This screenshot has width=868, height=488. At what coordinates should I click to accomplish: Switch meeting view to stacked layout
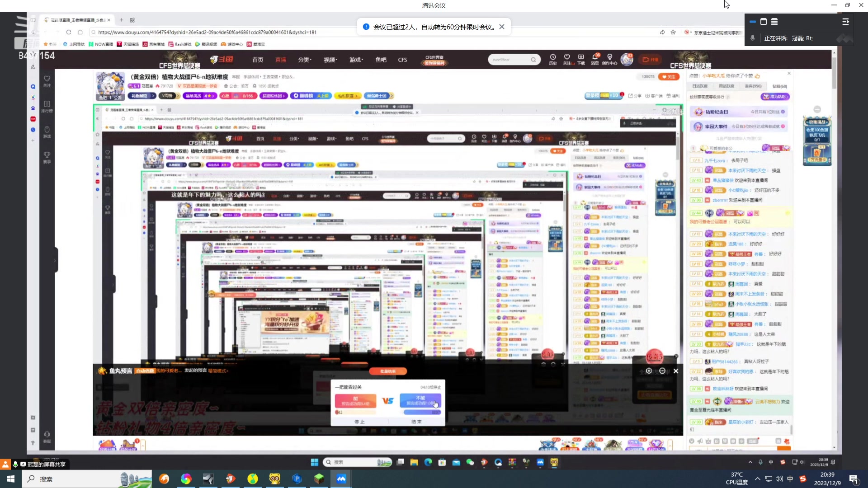pyautogui.click(x=774, y=22)
